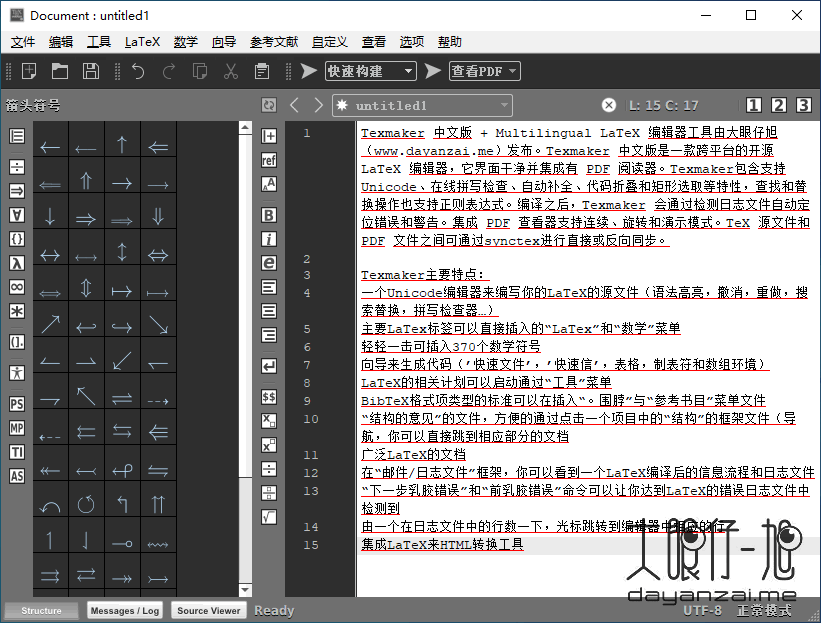
Task: Jump to bookmark 2
Action: [x=779, y=105]
